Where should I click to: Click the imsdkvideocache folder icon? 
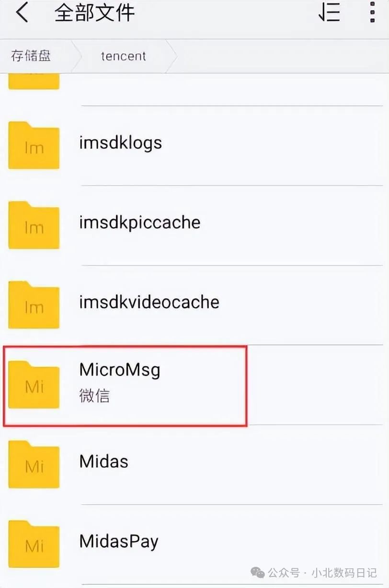coord(34,305)
